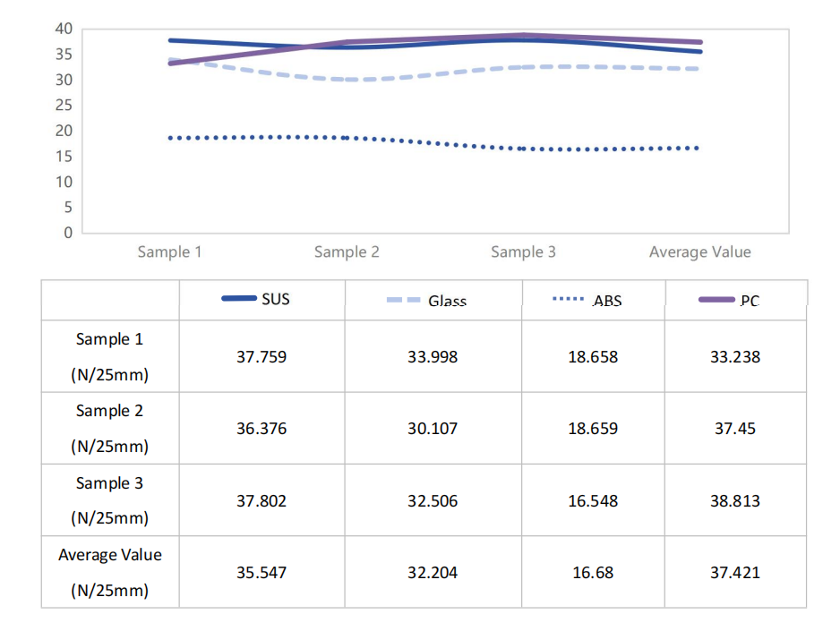Click the 0 tick on the y-axis
Image resolution: width=840 pixels, height=631 pixels.
(x=67, y=233)
